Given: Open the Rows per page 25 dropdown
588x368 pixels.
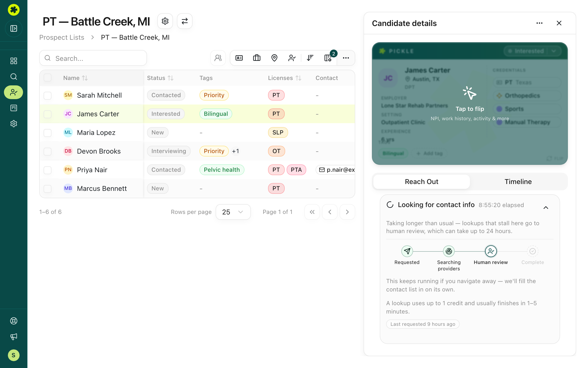Looking at the screenshot, I should click(233, 212).
